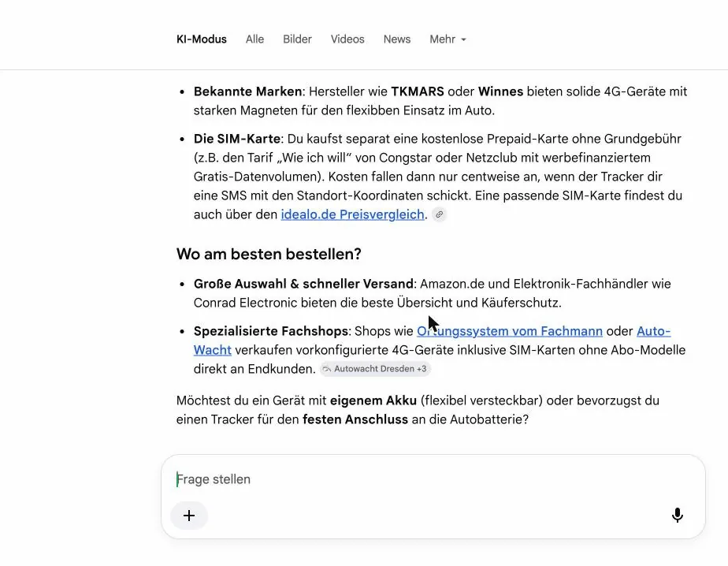Switch to the KI-Modus tab
Image resolution: width=728 pixels, height=566 pixels.
coord(202,39)
